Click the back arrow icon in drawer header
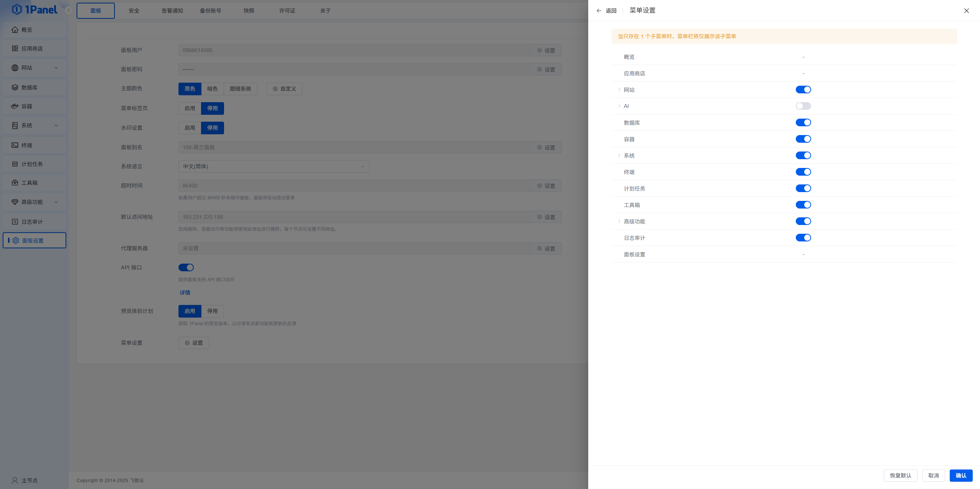Image resolution: width=980 pixels, height=489 pixels. click(x=599, y=11)
